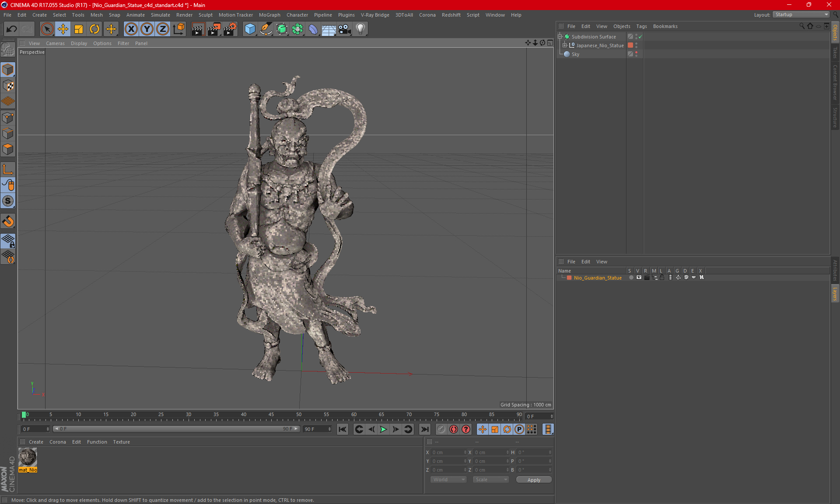This screenshot has height=504, width=840.
Task: Click the X position input field
Action: click(448, 452)
